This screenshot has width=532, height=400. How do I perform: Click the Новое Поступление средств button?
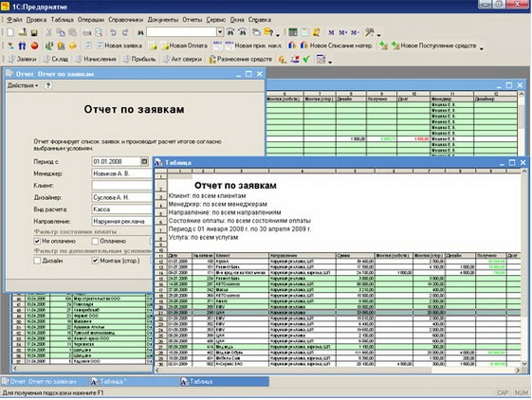pyautogui.click(x=434, y=45)
